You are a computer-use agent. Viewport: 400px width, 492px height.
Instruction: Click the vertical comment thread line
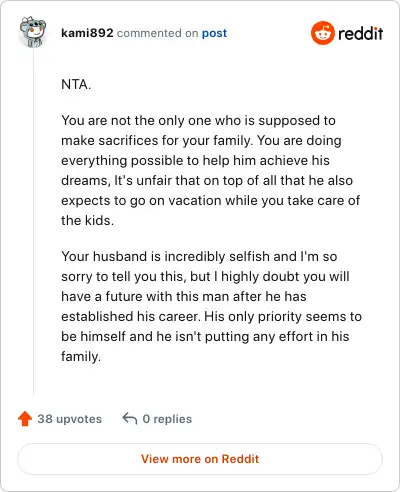(33, 222)
